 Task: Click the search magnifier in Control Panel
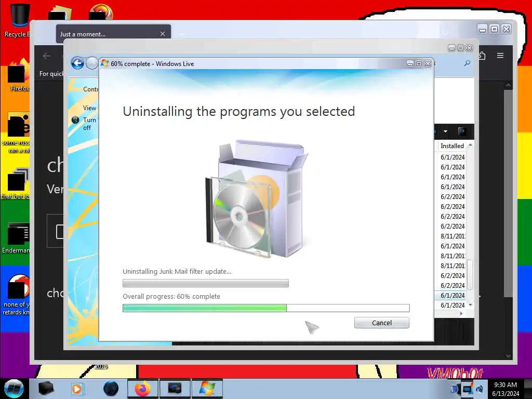click(x=467, y=63)
